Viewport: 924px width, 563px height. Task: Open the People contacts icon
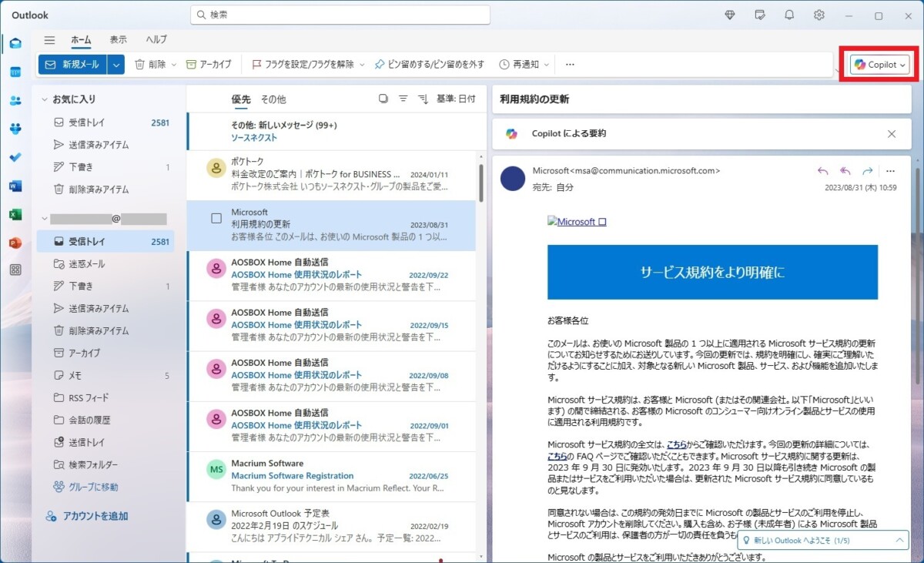[x=15, y=100]
